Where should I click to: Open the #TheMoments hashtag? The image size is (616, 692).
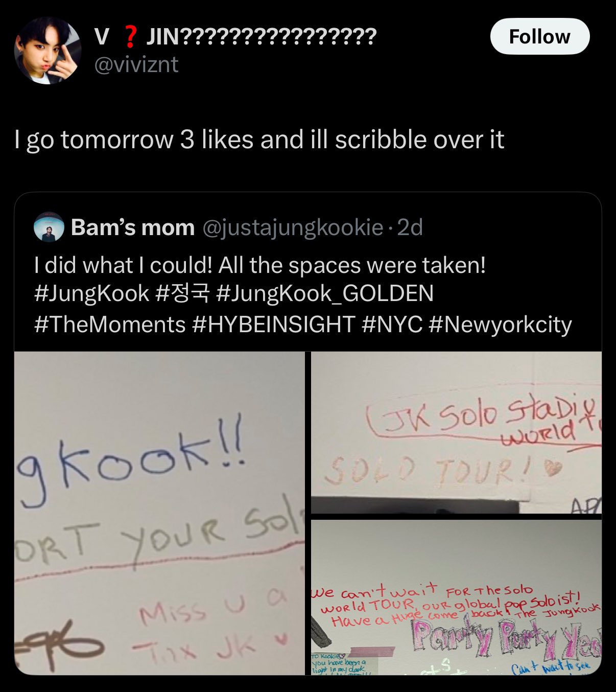(109, 324)
